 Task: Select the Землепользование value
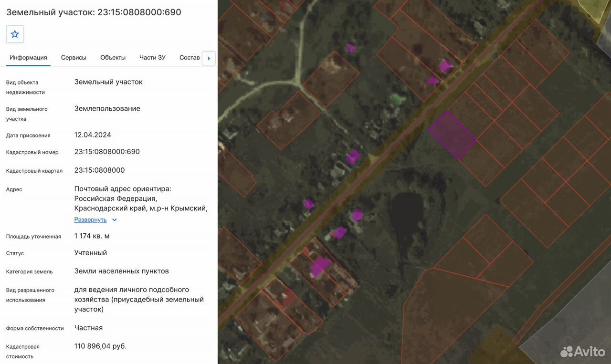(x=107, y=109)
